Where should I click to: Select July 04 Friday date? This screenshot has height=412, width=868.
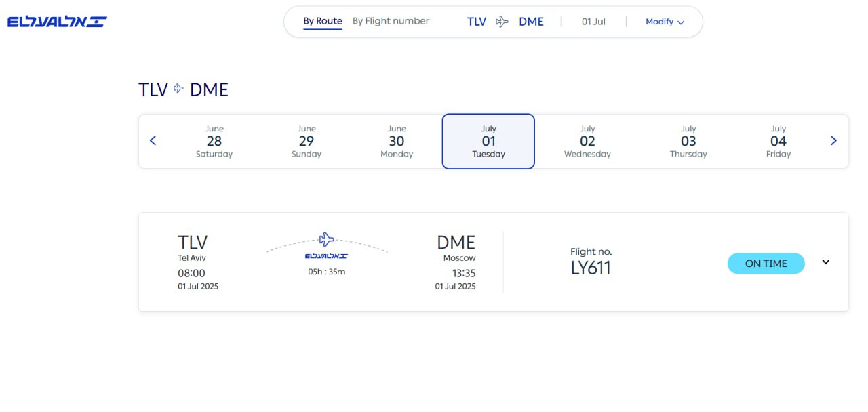pos(778,141)
